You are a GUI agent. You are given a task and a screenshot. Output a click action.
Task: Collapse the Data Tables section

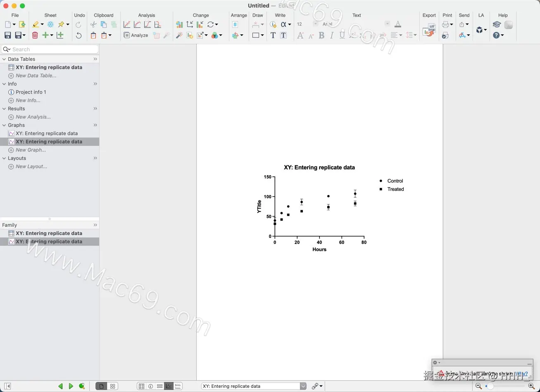(4, 59)
